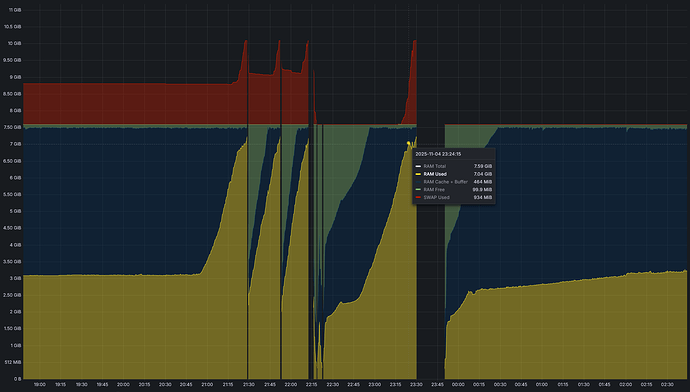Click the '10 GiB' y-axis label
690x392 pixels.
click(x=15, y=44)
